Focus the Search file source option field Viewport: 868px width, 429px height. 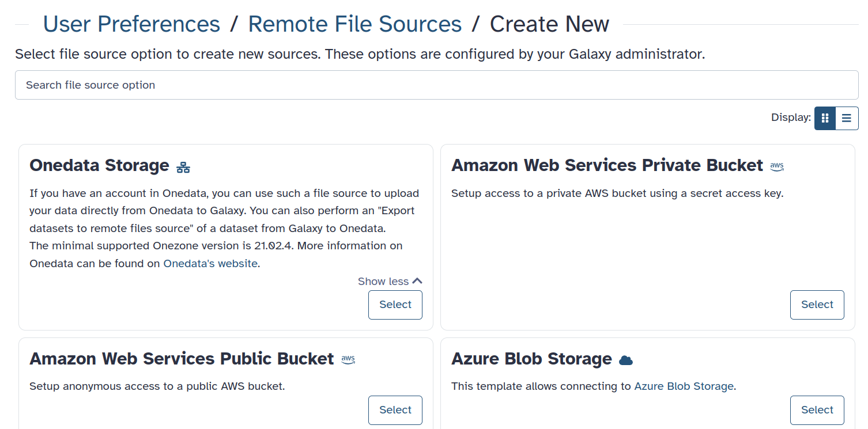point(437,85)
